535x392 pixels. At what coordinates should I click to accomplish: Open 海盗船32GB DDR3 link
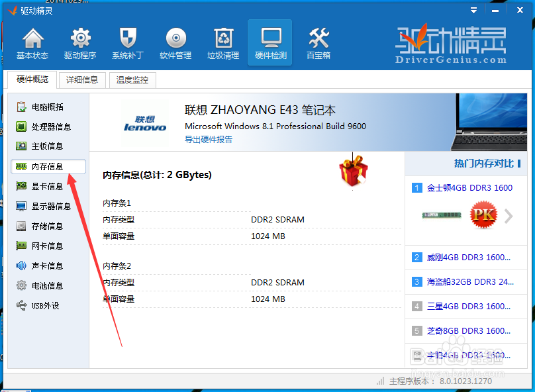(470, 282)
